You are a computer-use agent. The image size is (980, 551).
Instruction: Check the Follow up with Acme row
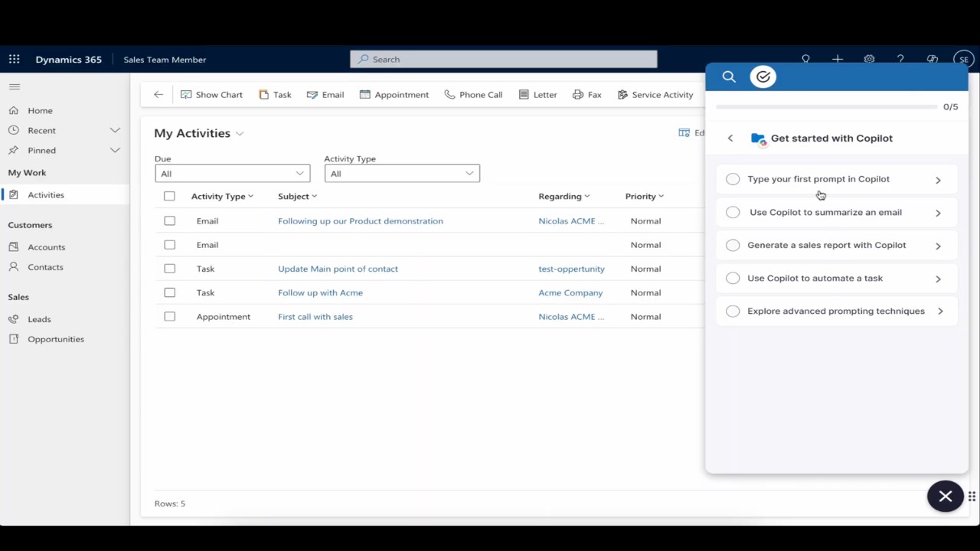pos(169,292)
